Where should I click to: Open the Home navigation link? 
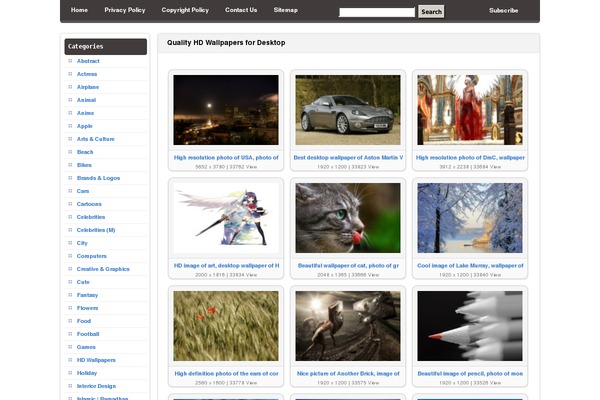tap(79, 10)
